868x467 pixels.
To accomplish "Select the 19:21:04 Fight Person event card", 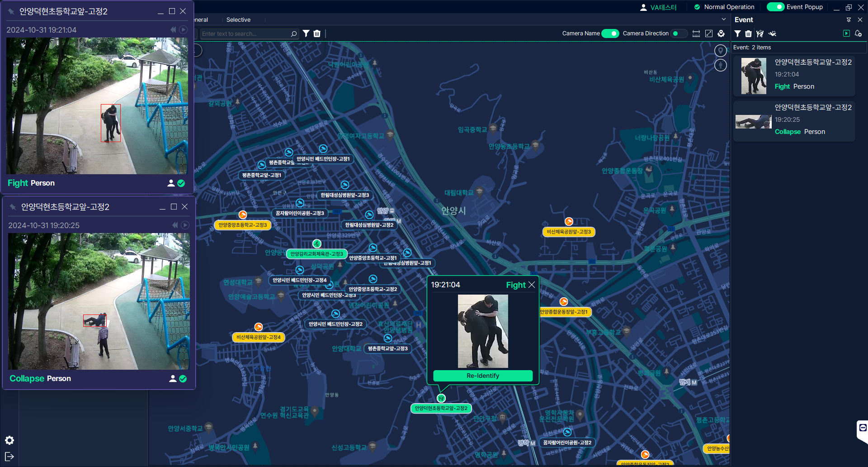I will pyautogui.click(x=794, y=76).
